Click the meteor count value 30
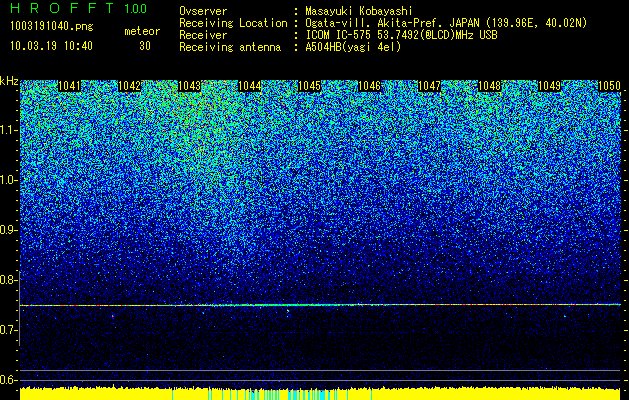This screenshot has height=400, width=629. (x=145, y=46)
